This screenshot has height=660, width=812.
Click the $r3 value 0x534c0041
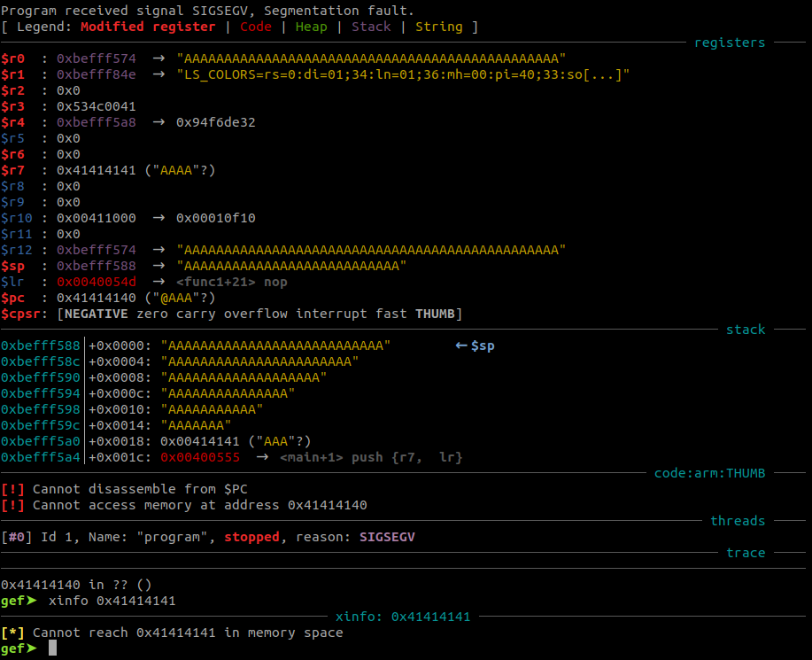pos(97,106)
